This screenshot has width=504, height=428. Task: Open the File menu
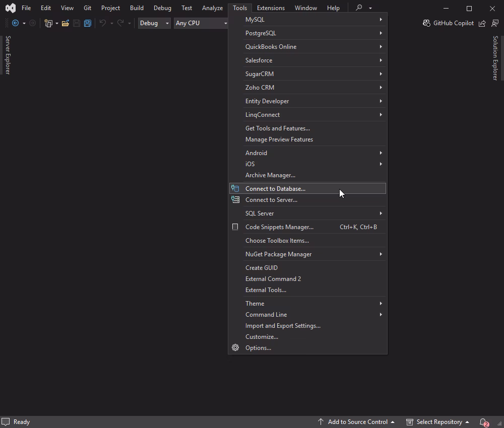26,8
